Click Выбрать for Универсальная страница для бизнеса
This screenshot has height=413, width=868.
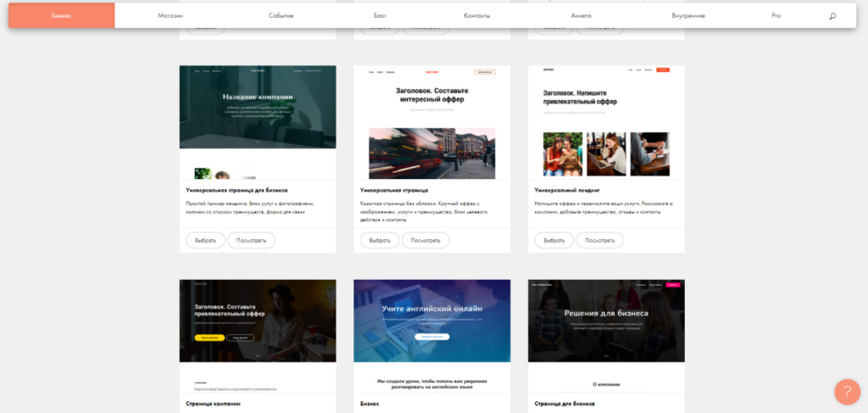click(205, 240)
